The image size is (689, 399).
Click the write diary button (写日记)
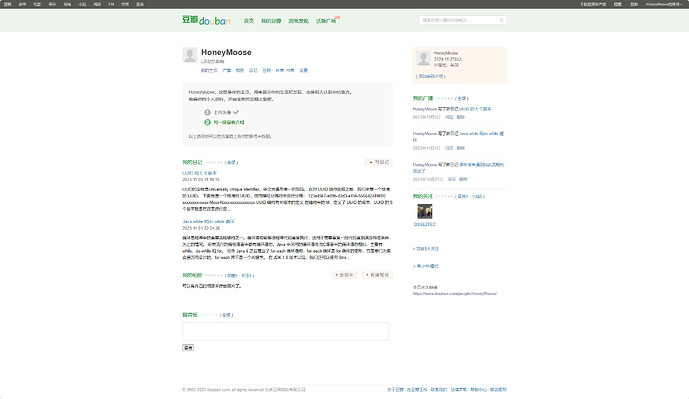point(379,162)
